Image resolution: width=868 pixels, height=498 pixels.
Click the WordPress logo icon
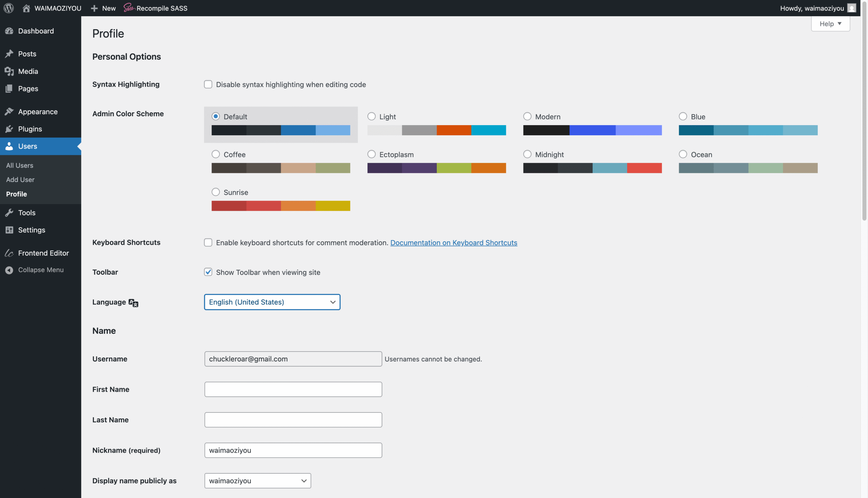click(x=8, y=8)
